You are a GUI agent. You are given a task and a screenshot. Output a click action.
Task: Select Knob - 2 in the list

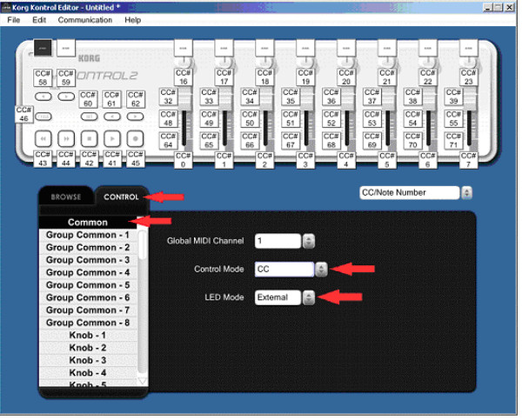coord(87,348)
